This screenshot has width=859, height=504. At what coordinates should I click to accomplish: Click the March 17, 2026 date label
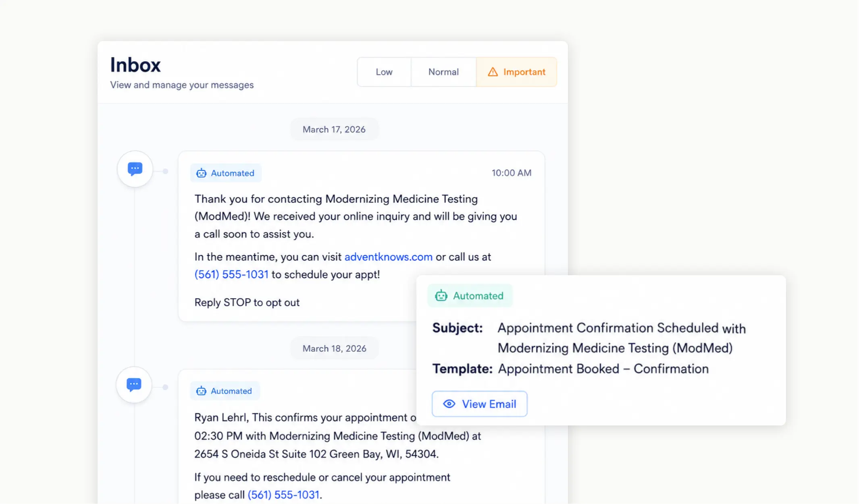click(x=334, y=129)
